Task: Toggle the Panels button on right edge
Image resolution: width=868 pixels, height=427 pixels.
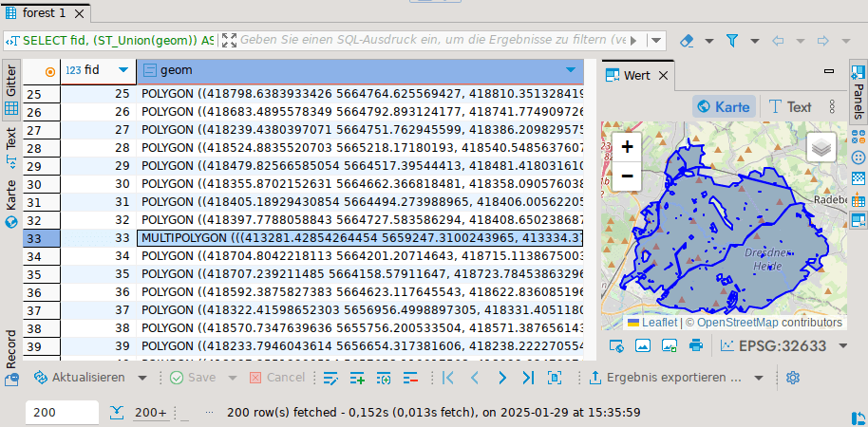Action: [858, 91]
